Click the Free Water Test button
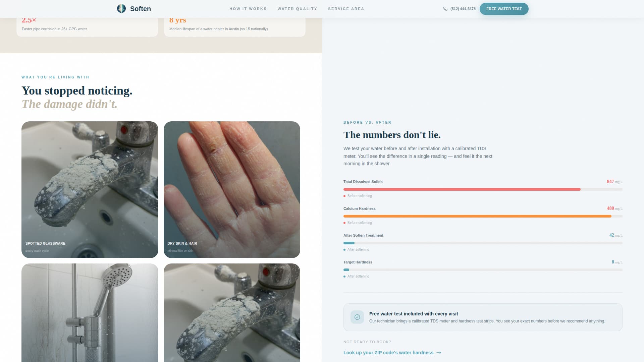Image resolution: width=644 pixels, height=362 pixels. (504, 9)
